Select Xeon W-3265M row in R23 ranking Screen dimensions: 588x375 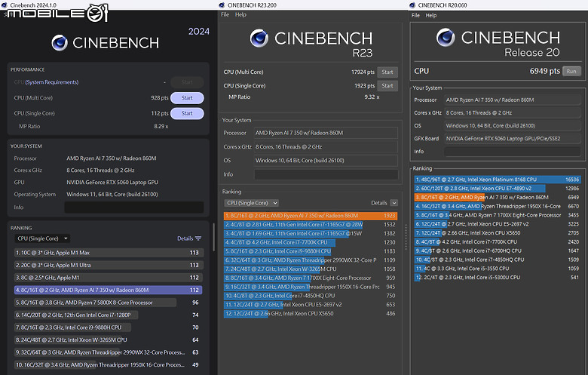pyautogui.click(x=311, y=269)
